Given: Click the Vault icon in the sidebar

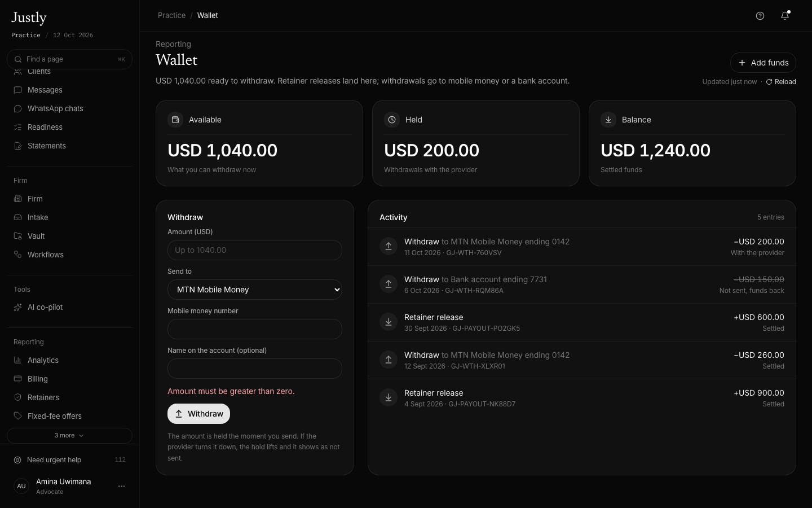Looking at the screenshot, I should click(18, 237).
